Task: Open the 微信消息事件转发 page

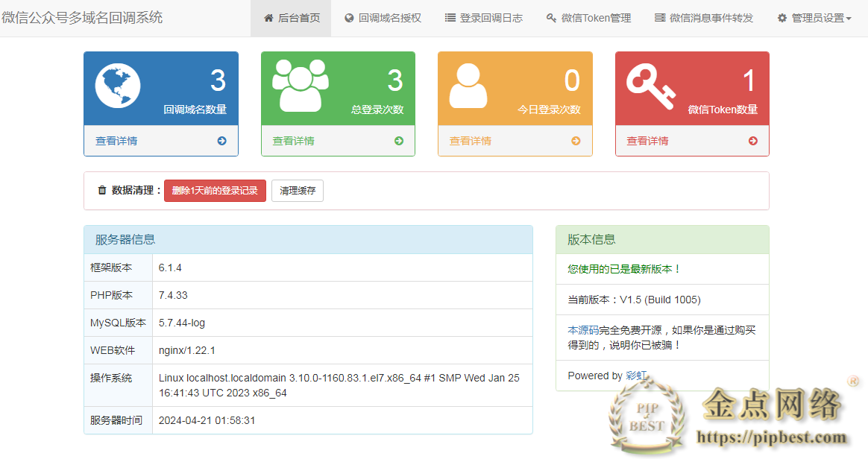Action: (703, 17)
